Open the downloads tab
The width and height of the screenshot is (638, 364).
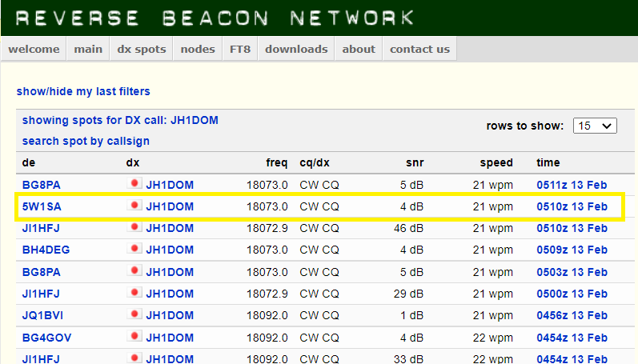pyautogui.click(x=296, y=50)
